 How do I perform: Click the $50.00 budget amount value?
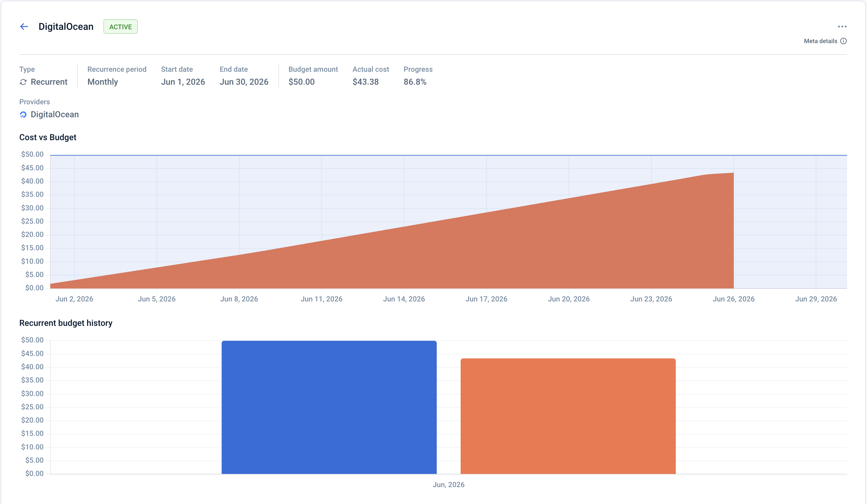301,82
